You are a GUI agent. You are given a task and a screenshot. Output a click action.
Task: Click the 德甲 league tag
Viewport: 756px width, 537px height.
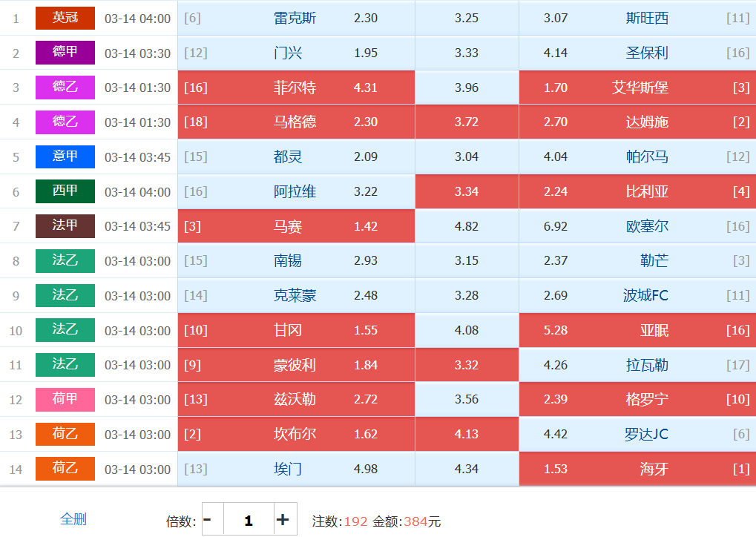(x=65, y=53)
